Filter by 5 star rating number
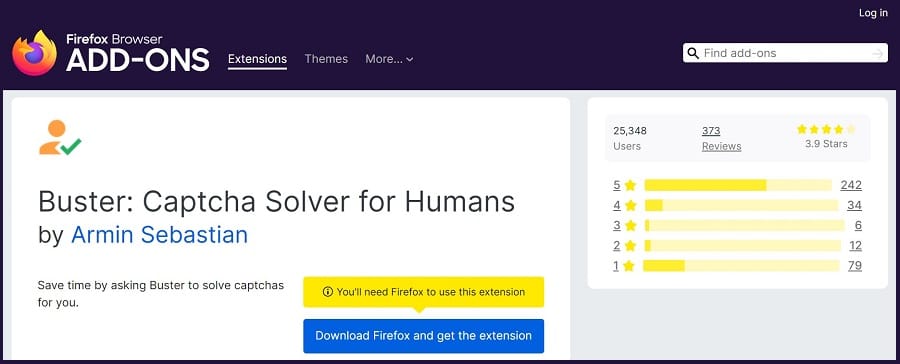The image size is (900, 364). pyautogui.click(x=617, y=185)
